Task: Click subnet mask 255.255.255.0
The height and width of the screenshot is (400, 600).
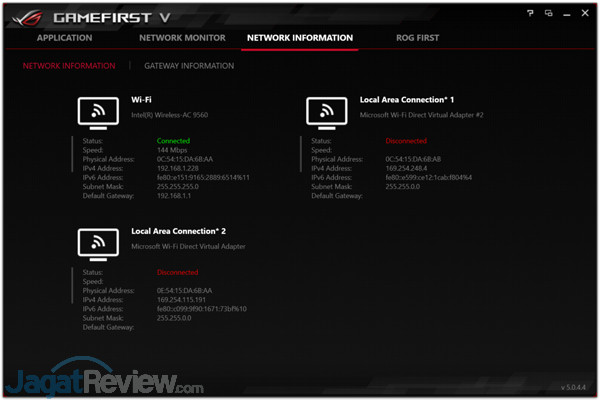Action: [x=178, y=187]
